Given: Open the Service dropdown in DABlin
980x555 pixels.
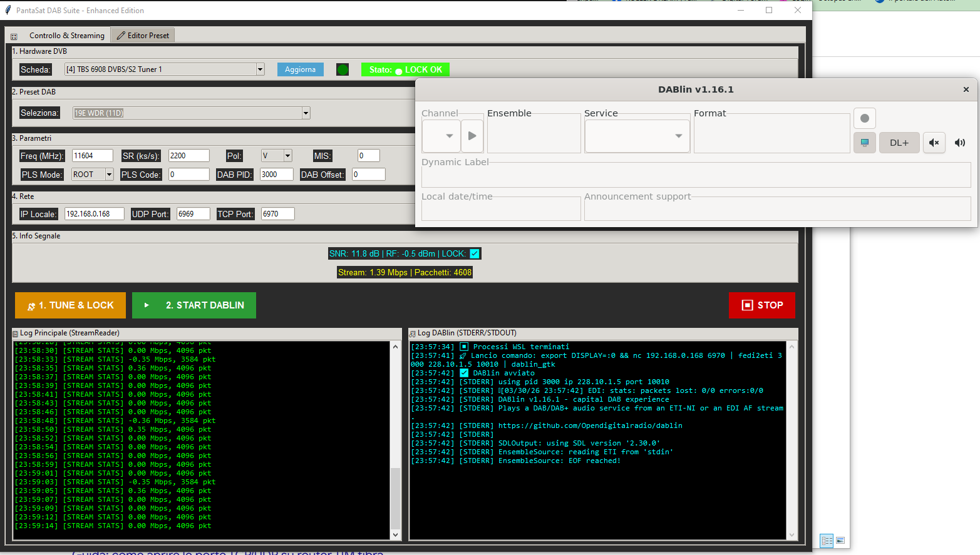Looking at the screenshot, I should pyautogui.click(x=637, y=136).
